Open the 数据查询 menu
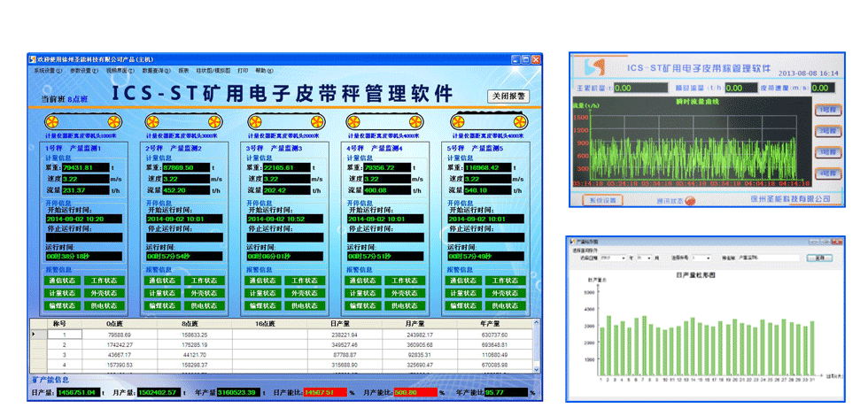This screenshot has width=868, height=416. [157, 70]
